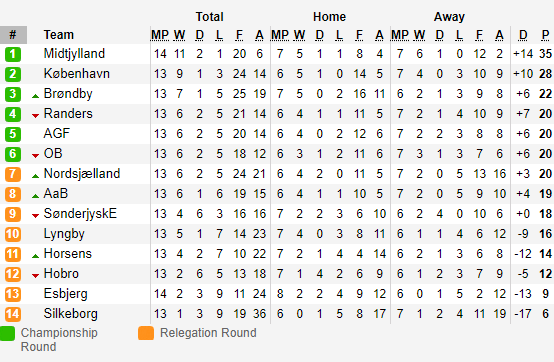The width and height of the screenshot is (554, 362).
Task: Open the København team link
Action: [77, 73]
